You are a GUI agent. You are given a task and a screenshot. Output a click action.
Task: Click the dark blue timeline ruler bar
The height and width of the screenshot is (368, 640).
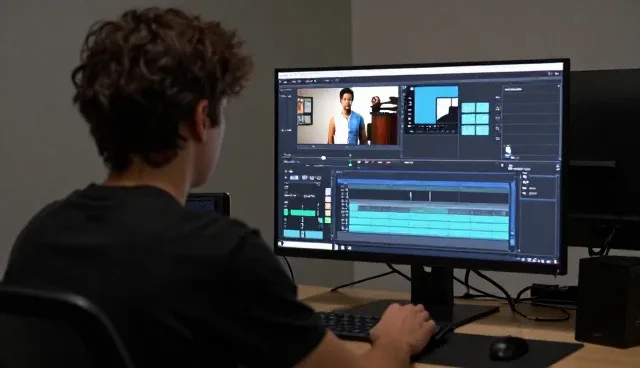point(424,183)
